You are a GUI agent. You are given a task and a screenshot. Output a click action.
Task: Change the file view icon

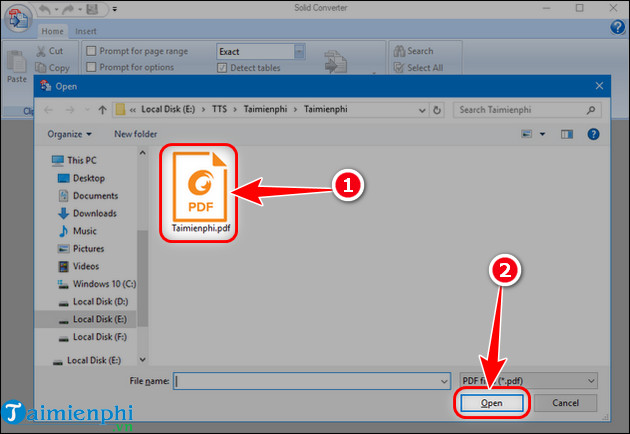526,134
